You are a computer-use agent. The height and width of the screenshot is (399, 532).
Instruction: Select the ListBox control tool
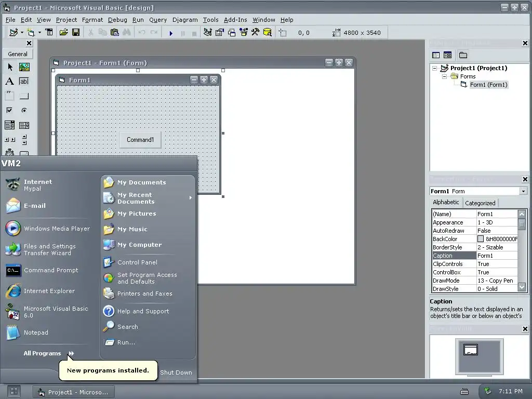[x=24, y=125]
